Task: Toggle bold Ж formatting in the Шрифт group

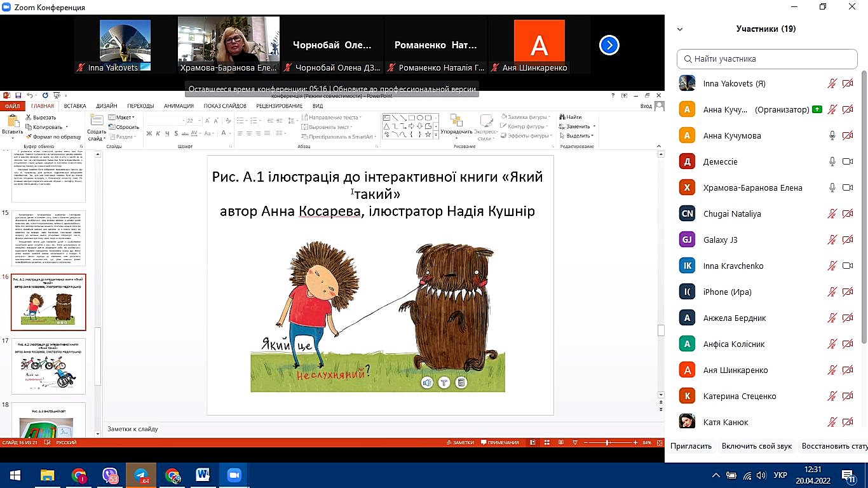Action: pos(149,134)
